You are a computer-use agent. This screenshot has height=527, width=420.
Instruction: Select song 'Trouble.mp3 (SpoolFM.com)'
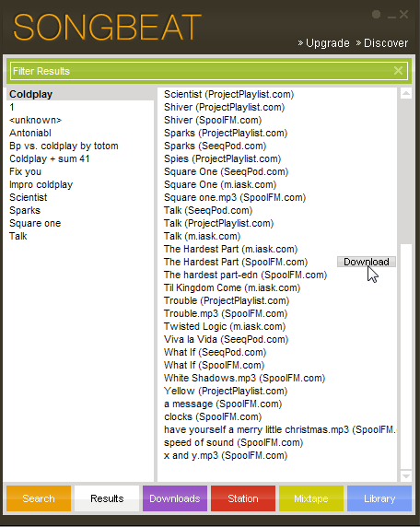(226, 313)
